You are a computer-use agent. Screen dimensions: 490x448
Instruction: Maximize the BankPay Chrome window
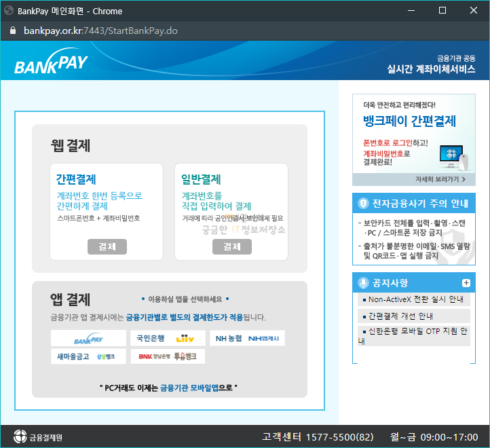442,11
